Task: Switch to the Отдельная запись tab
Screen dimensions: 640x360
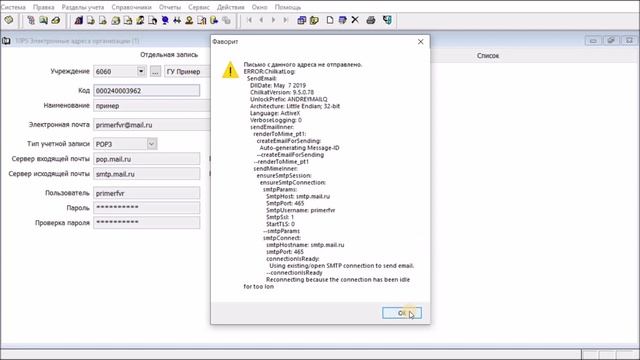Action: (169, 55)
